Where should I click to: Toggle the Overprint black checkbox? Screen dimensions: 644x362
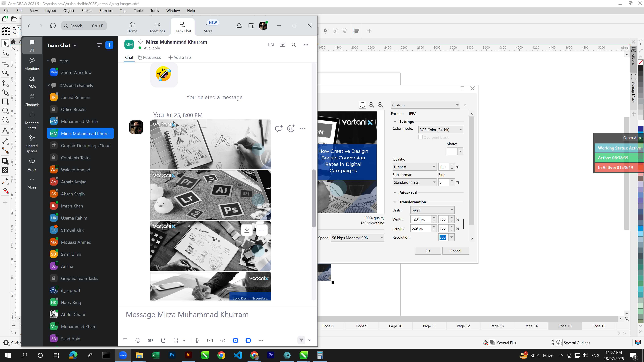coord(420,137)
